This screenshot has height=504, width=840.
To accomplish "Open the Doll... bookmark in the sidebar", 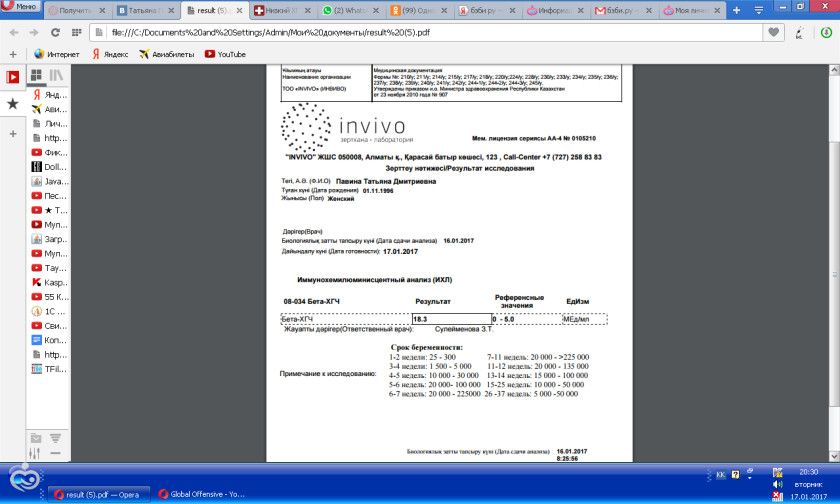I will point(49,167).
